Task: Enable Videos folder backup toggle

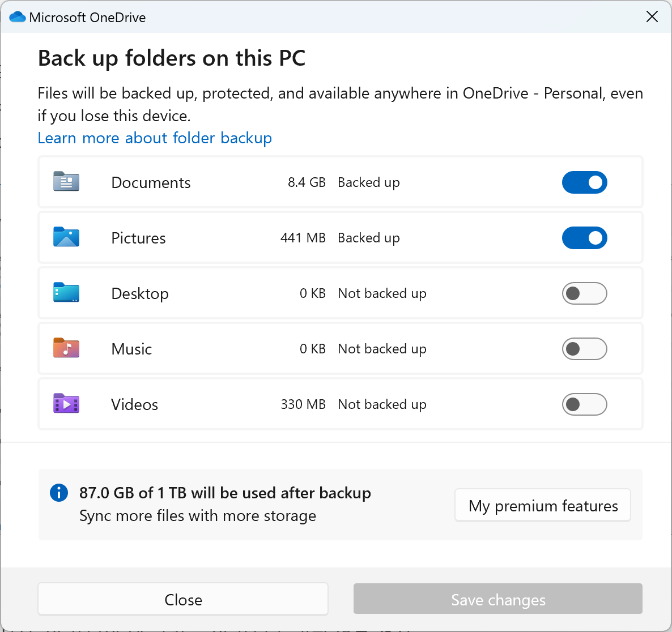Action: click(x=585, y=404)
